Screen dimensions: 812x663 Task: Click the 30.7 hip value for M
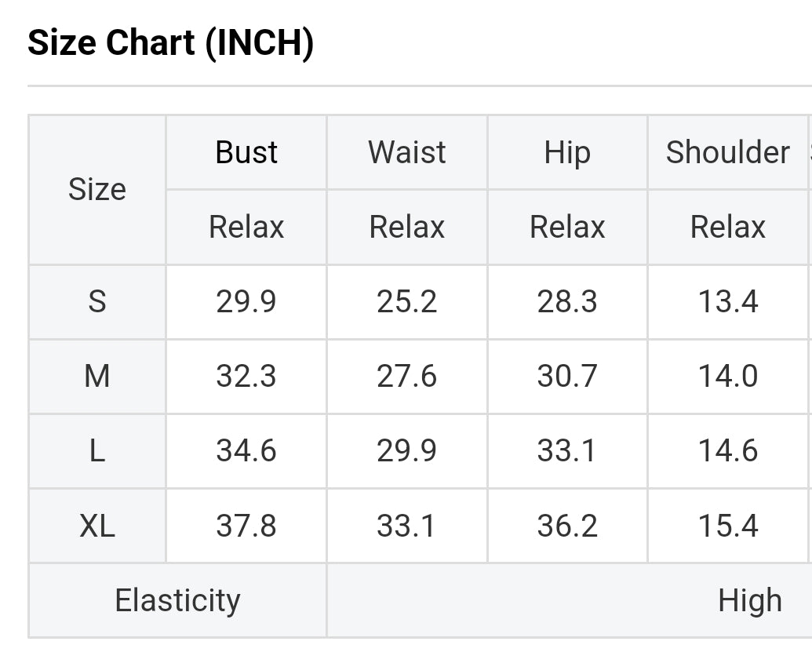567,377
